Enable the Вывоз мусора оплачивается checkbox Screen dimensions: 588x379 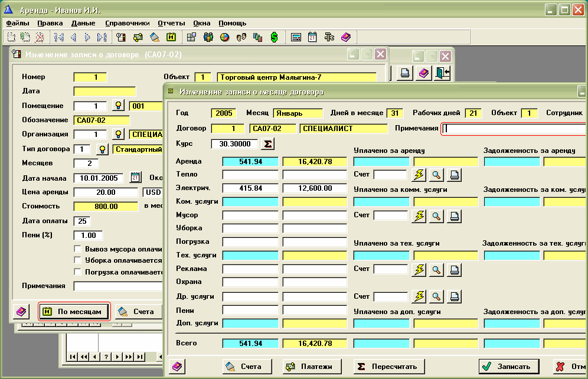coord(77,249)
